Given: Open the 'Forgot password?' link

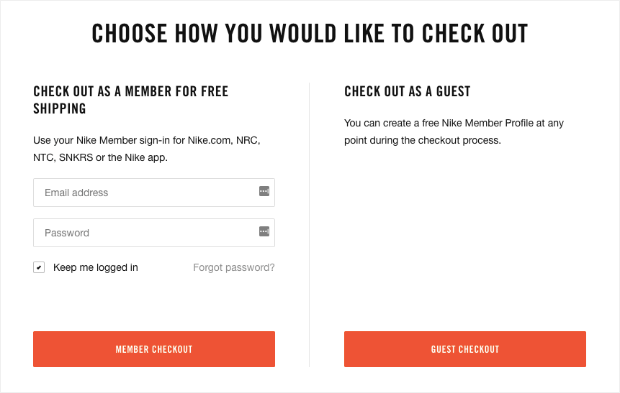Looking at the screenshot, I should tap(234, 268).
